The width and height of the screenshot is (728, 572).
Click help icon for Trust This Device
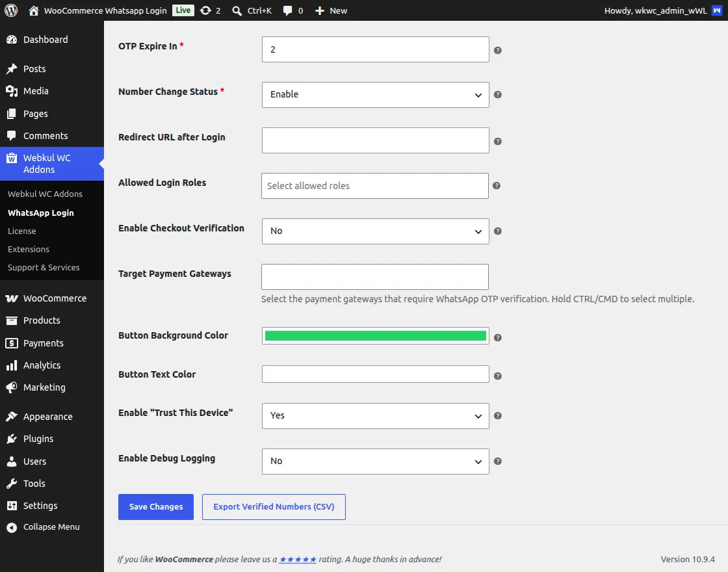498,416
